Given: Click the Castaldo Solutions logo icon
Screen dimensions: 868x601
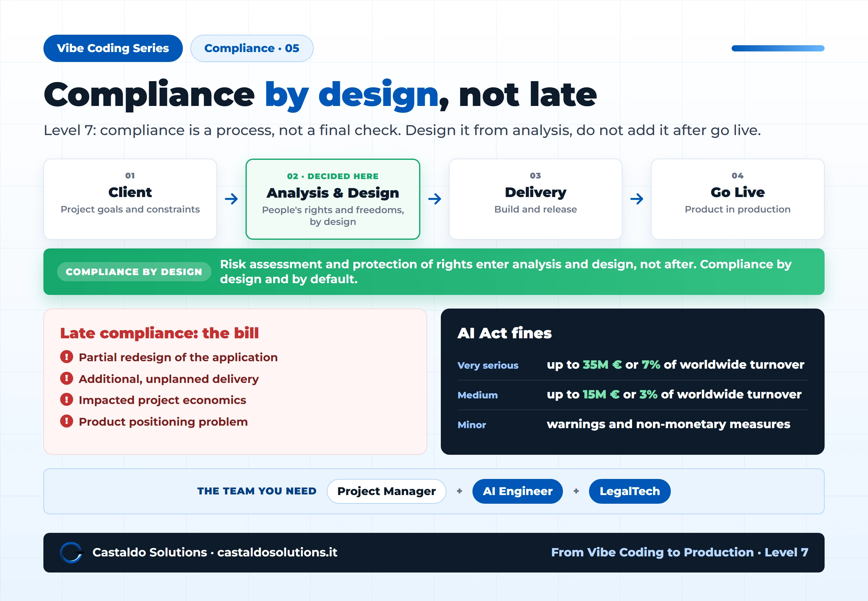Looking at the screenshot, I should point(72,552).
